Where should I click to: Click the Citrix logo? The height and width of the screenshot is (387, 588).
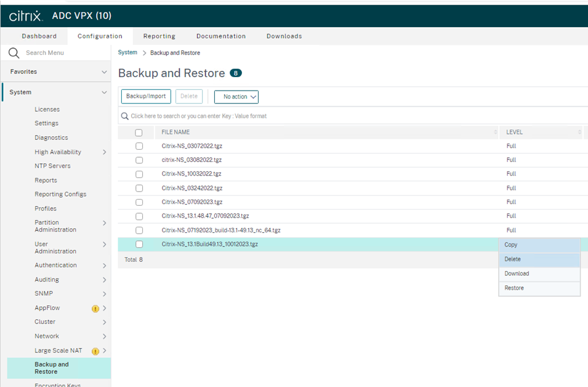point(26,16)
